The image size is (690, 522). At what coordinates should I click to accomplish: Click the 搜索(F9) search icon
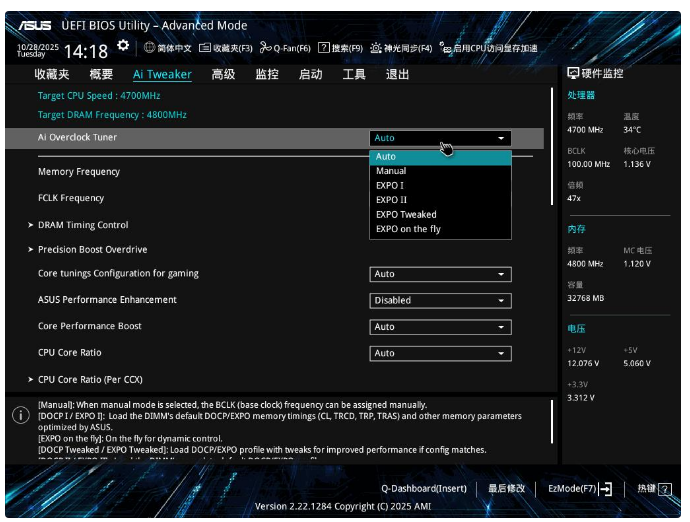pyautogui.click(x=324, y=48)
